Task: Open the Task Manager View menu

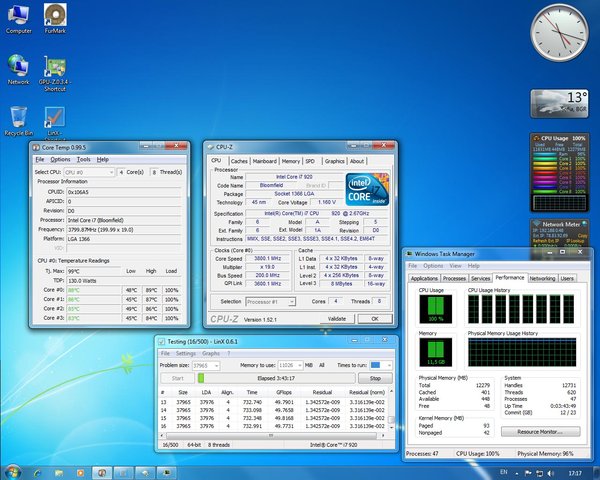Action: (x=455, y=266)
